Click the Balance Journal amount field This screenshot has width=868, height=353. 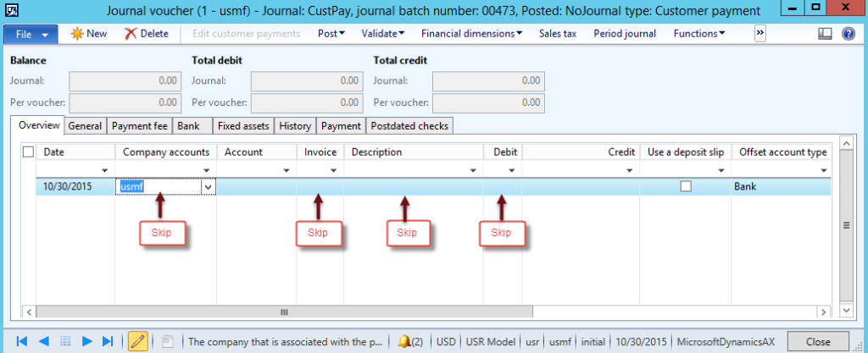(125, 81)
